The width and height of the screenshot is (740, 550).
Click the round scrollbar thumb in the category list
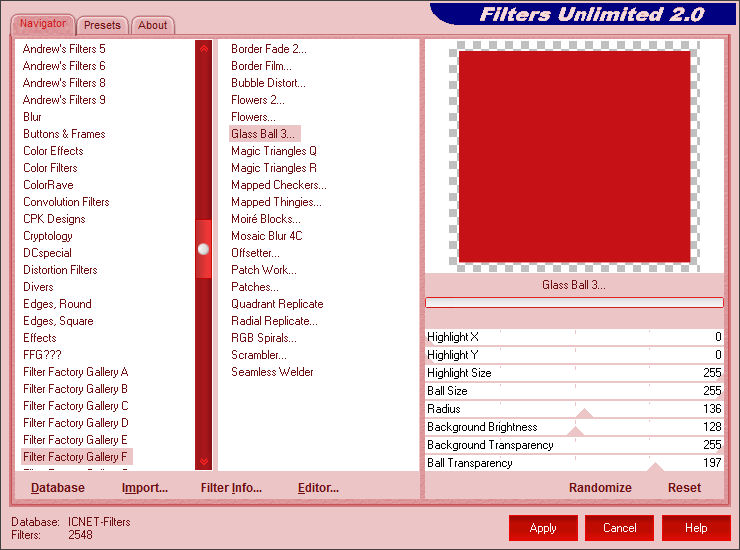pos(203,249)
